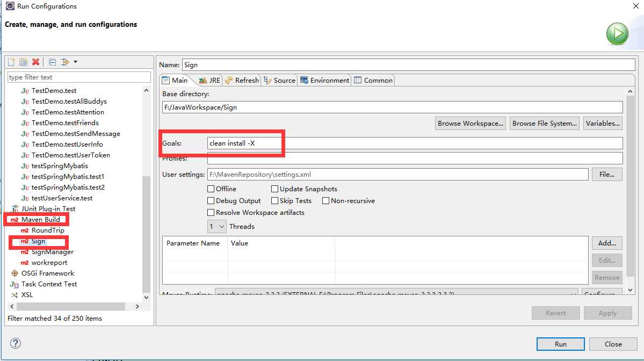Screen dimensions: 644x361
Task: Click the Parameter Name column header
Action: click(x=193, y=243)
